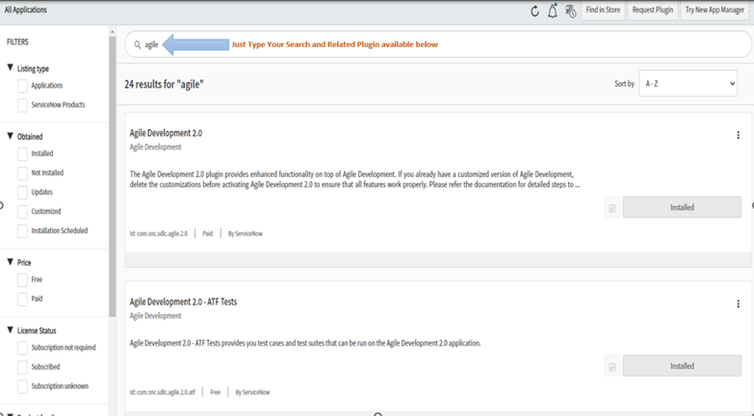The image size is (754, 416).
Task: Open the scheduled installations history icon
Action: coord(571,11)
